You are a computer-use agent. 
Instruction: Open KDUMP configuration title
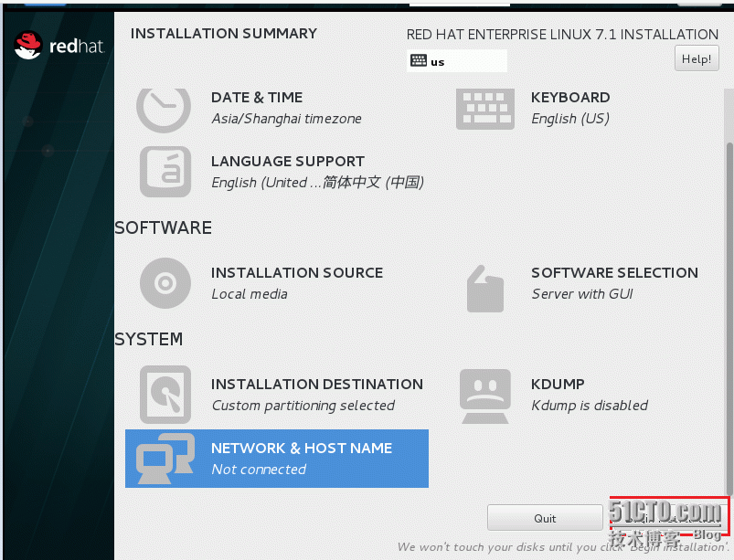(558, 384)
